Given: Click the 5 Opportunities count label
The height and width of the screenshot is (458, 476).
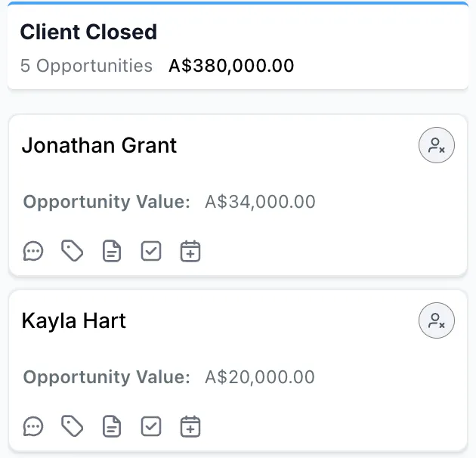Looking at the screenshot, I should [x=86, y=66].
